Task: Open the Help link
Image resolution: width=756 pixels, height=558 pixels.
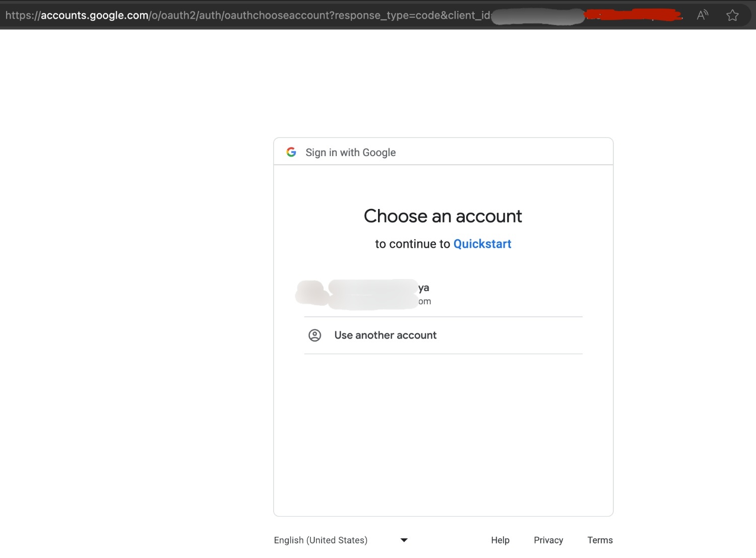Action: coord(500,540)
